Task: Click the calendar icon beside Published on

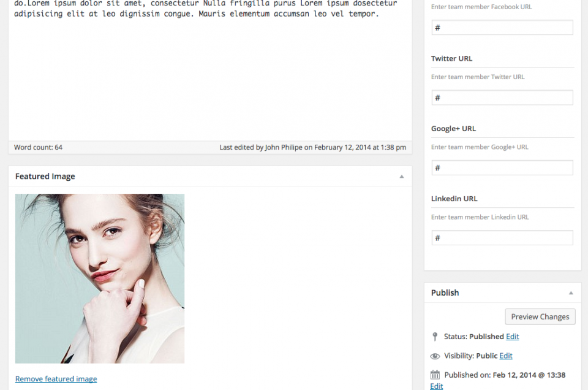Action: pos(435,375)
